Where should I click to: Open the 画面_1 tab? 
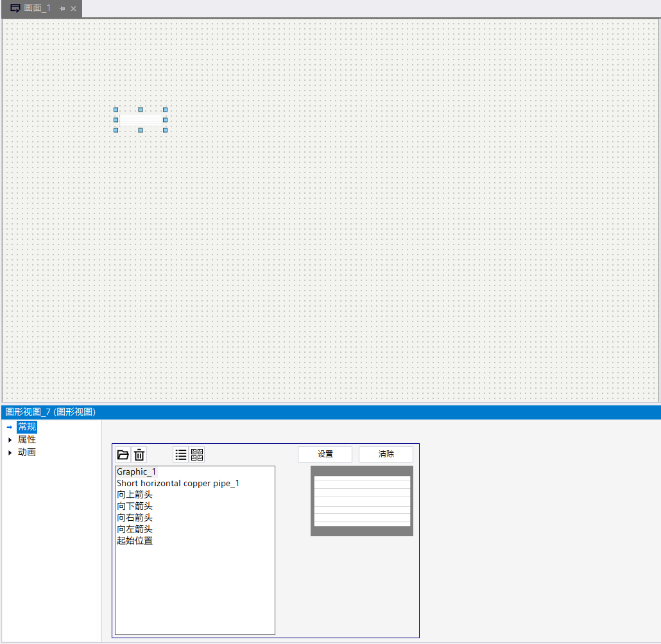37,8
